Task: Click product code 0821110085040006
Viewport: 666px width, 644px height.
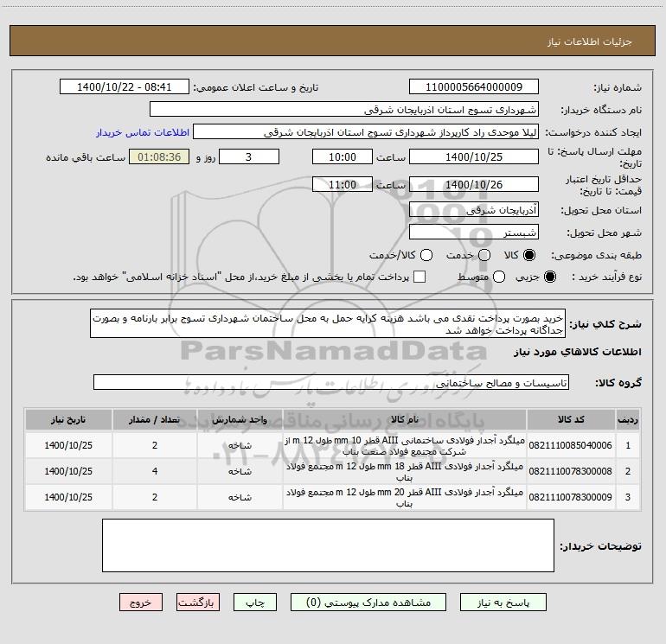Action: click(571, 445)
